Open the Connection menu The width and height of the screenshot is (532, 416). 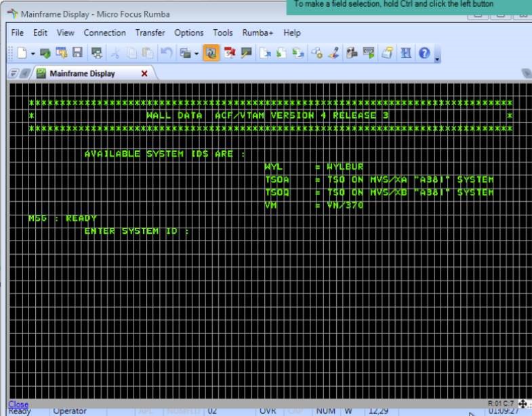coord(105,33)
